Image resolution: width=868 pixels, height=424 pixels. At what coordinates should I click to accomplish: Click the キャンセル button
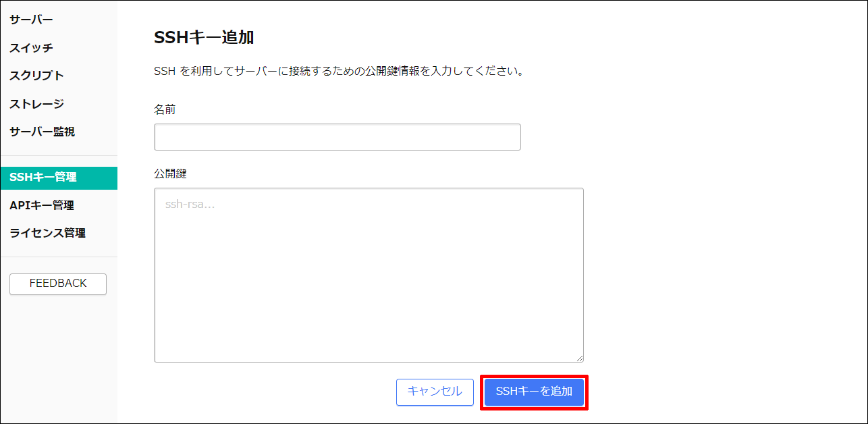434,392
